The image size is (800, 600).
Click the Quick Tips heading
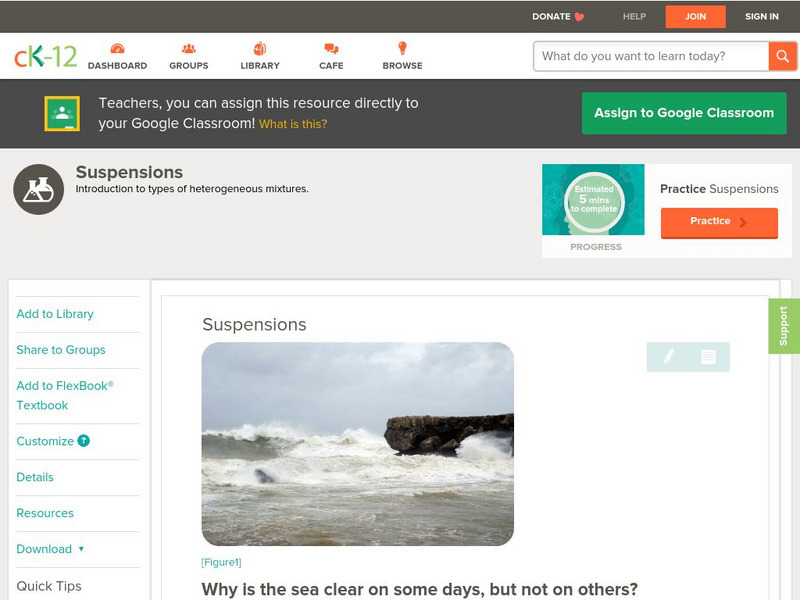click(49, 586)
